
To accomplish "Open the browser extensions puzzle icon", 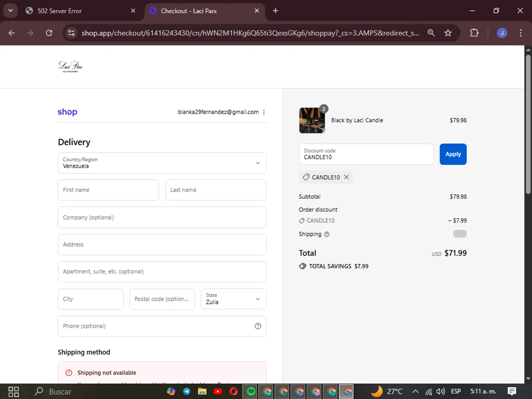I will click(474, 33).
